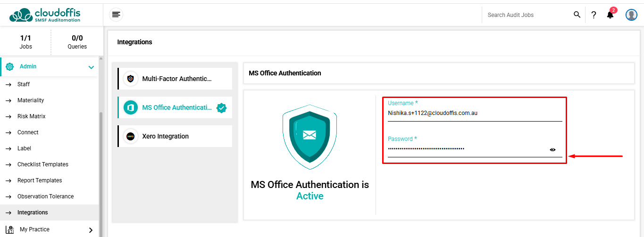This screenshot has width=644, height=237.
Task: Click the MS Office Authentication panel title
Action: [x=285, y=73]
